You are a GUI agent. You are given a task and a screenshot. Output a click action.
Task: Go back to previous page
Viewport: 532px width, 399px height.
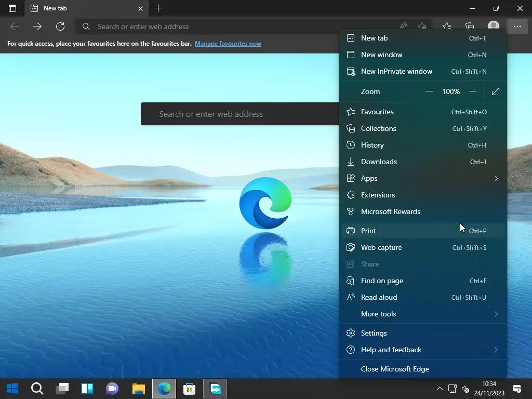(15, 26)
